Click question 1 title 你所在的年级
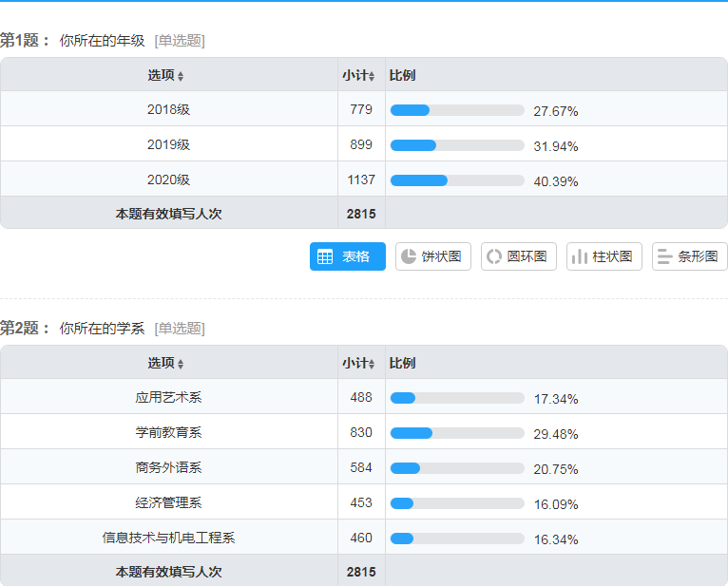This screenshot has height=586, width=728. 102,41
